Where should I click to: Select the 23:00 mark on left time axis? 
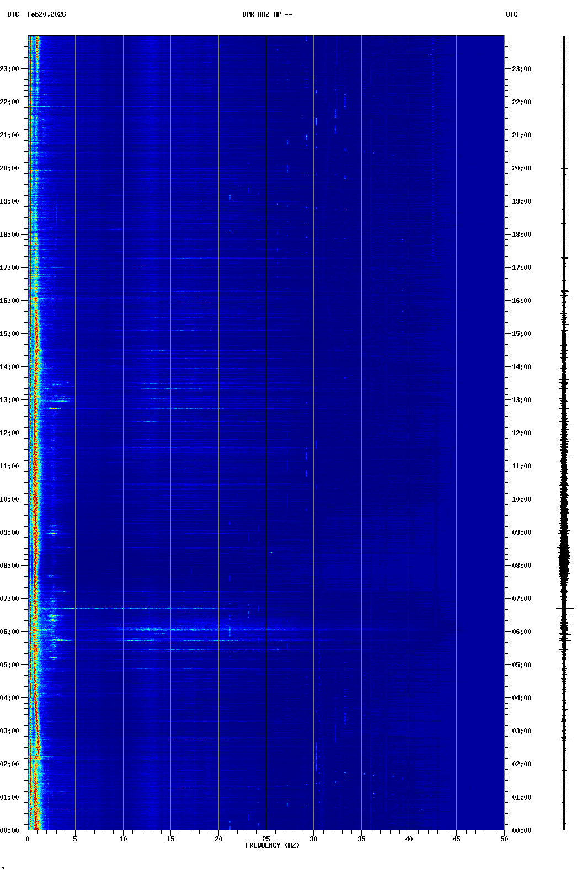(x=10, y=69)
